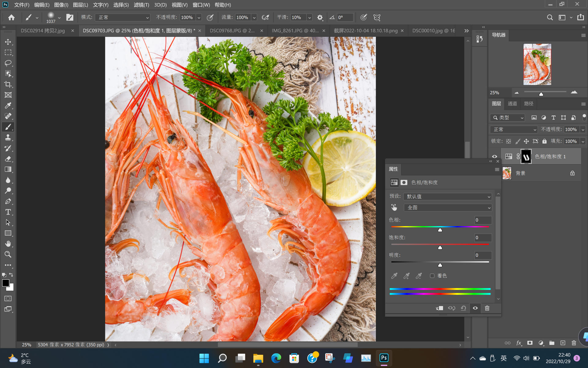Click the 色相 value input field
The image size is (588, 368).
pos(483,220)
